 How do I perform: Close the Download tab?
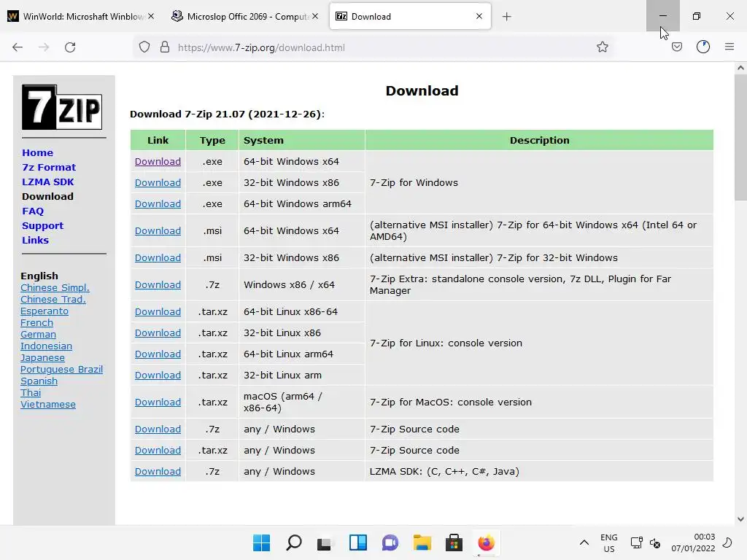(479, 16)
